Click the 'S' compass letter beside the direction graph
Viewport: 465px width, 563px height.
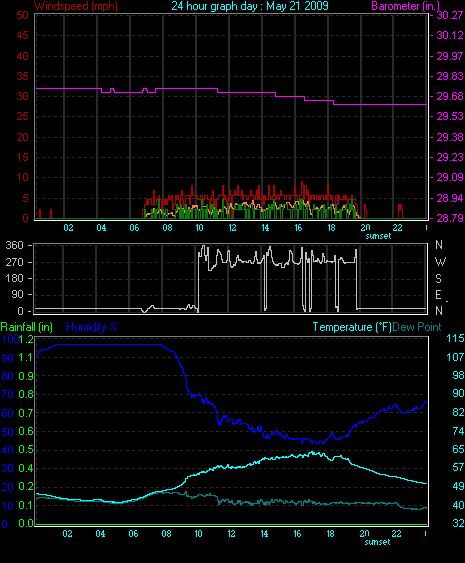pyautogui.click(x=438, y=279)
